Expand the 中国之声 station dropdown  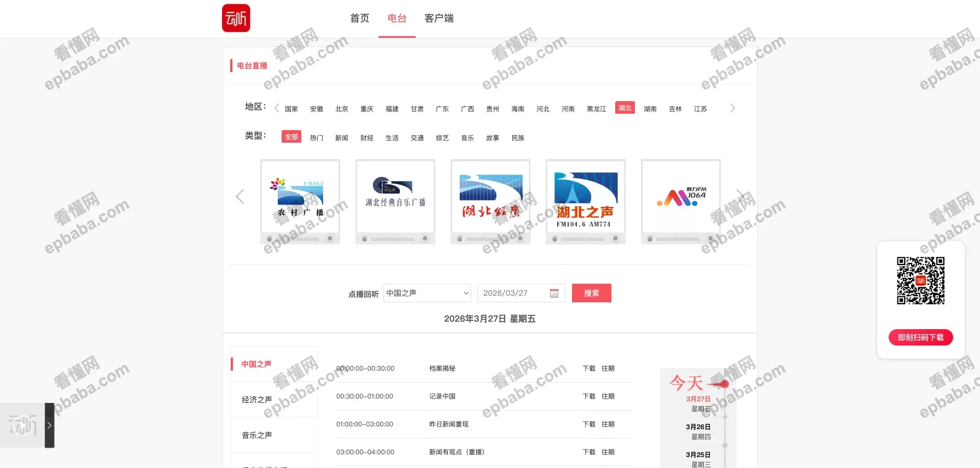427,293
